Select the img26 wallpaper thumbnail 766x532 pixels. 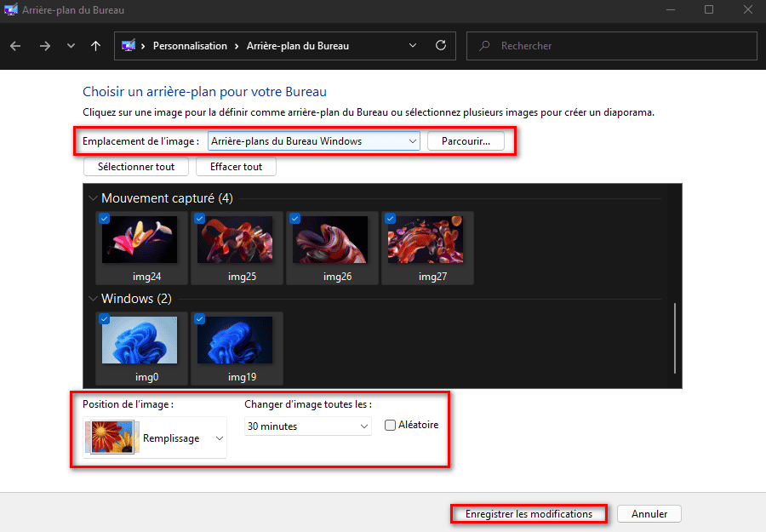330,239
